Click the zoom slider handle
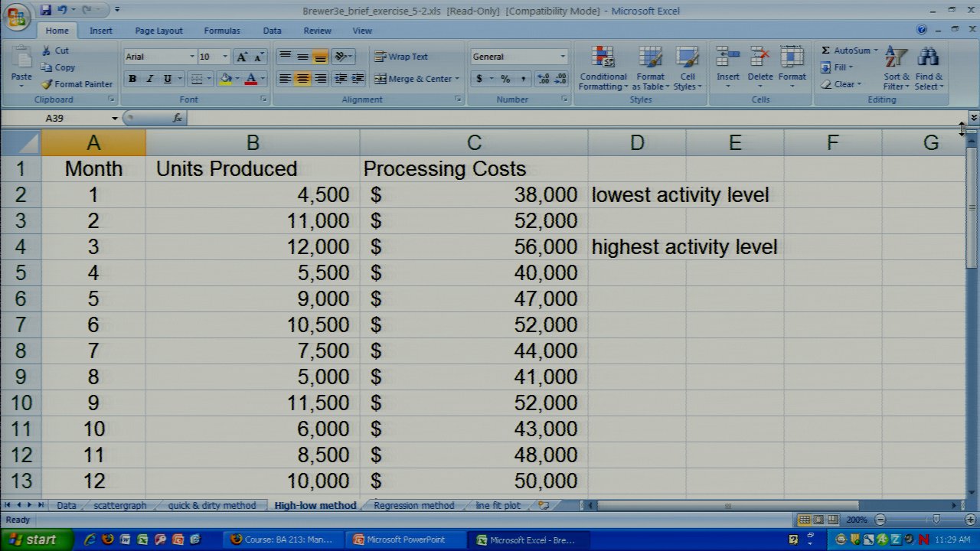This screenshot has width=980, height=551. pos(936,520)
